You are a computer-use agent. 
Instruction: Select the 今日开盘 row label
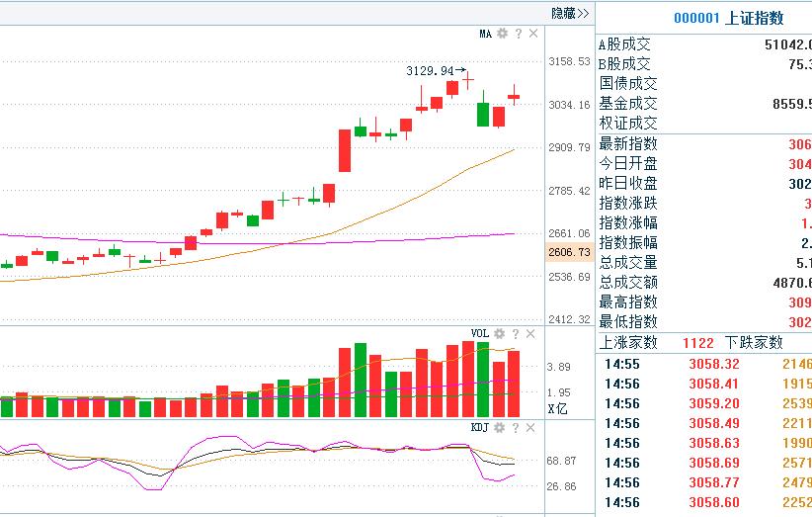(x=628, y=164)
